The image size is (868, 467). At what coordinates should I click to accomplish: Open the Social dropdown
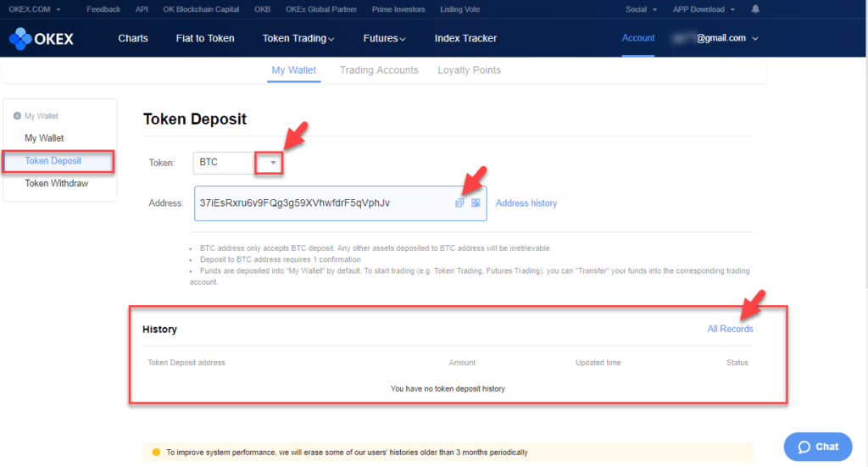tap(641, 9)
